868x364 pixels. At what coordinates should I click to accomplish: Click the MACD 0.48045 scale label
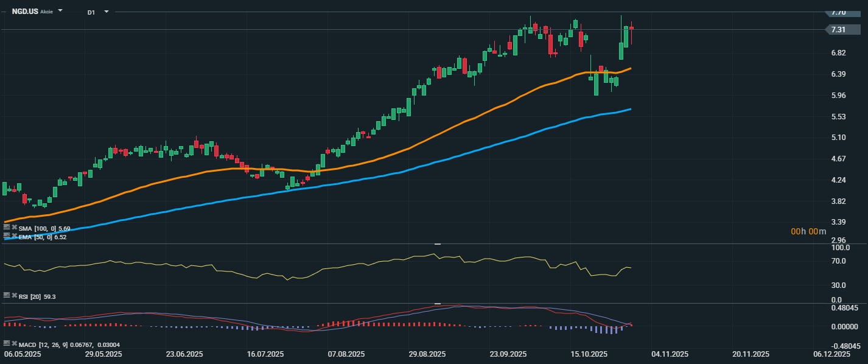(844, 308)
